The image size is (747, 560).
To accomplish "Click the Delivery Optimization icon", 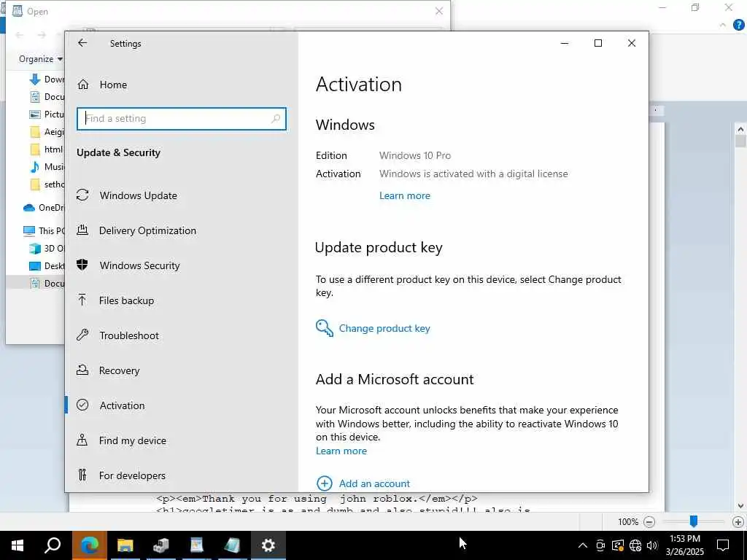I will point(82,230).
